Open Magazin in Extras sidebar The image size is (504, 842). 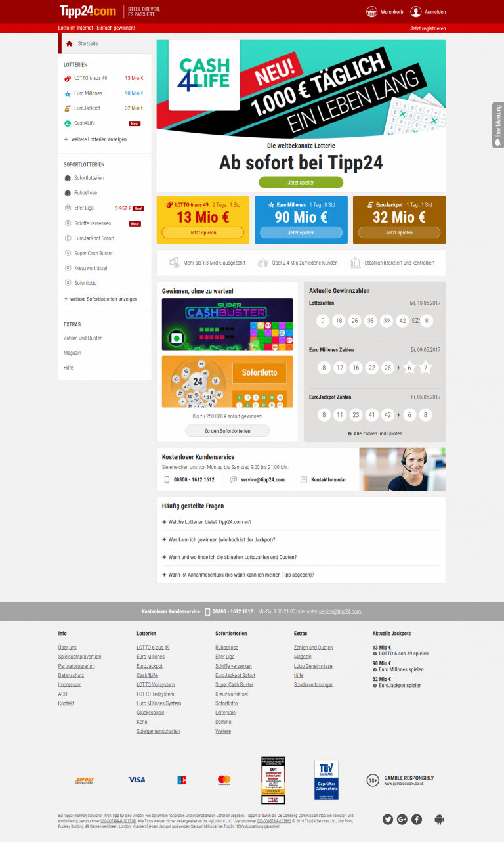[72, 353]
